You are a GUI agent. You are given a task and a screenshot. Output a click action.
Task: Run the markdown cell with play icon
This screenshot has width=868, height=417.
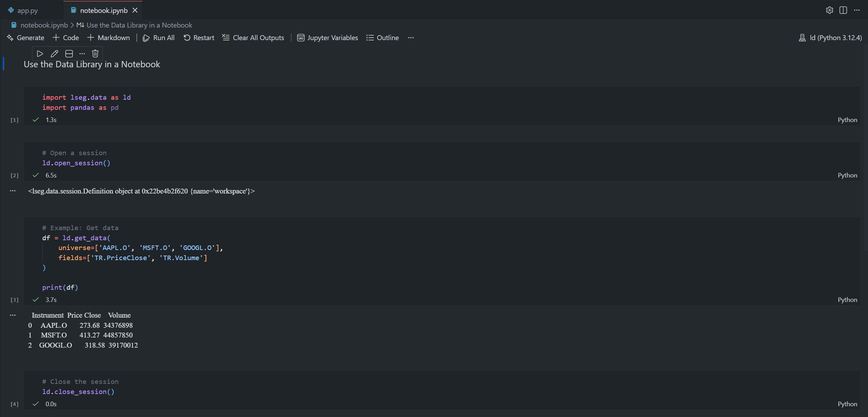click(40, 54)
